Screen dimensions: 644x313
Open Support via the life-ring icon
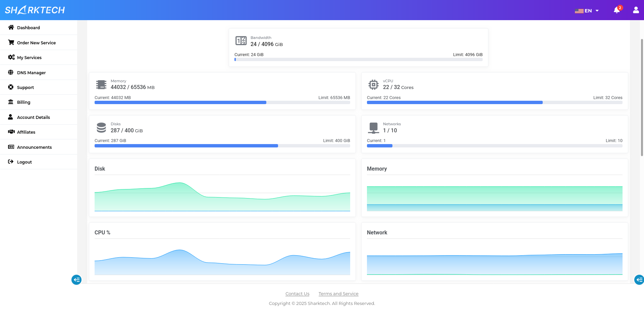(11, 87)
